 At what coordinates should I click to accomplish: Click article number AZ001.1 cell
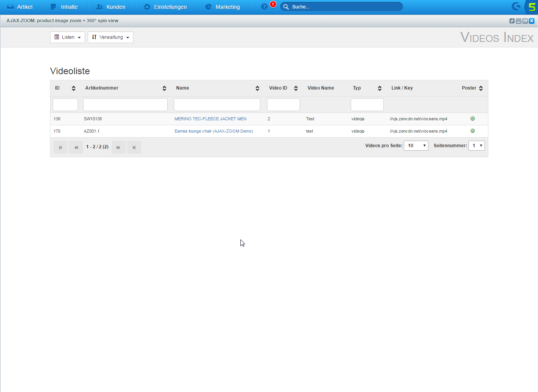point(92,131)
